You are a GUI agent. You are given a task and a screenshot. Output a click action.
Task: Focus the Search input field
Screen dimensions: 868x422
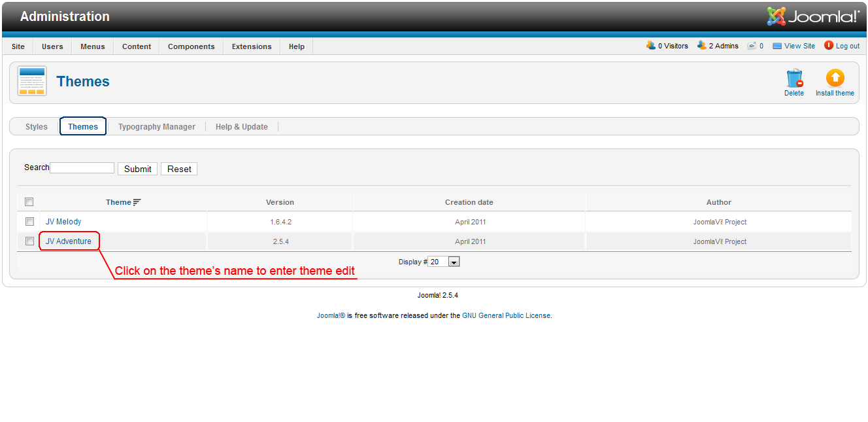82,168
